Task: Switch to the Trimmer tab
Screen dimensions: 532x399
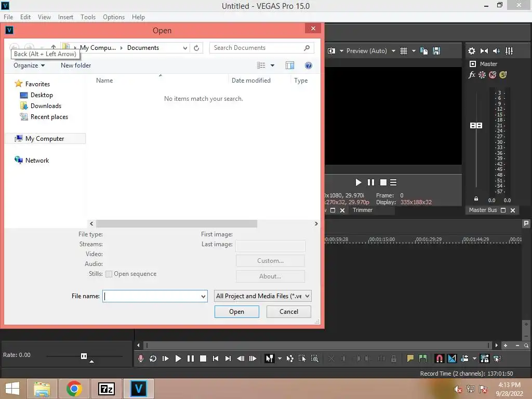Action: [x=362, y=210]
